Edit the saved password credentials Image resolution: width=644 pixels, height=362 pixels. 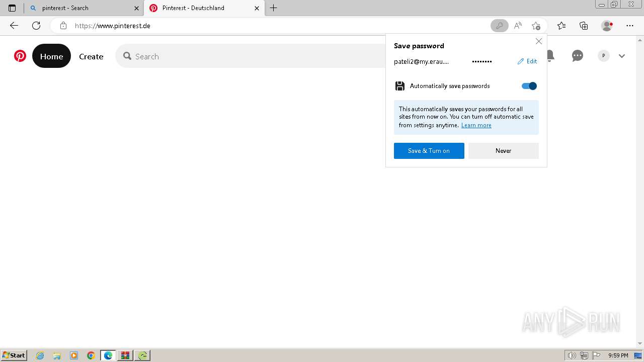[527, 61]
